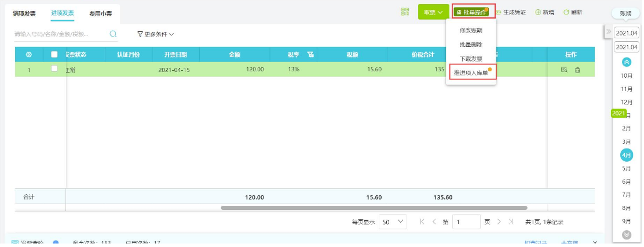Screen dimensions: 644x247
Task: Open the start period field 2021.04
Action: click(x=627, y=33)
